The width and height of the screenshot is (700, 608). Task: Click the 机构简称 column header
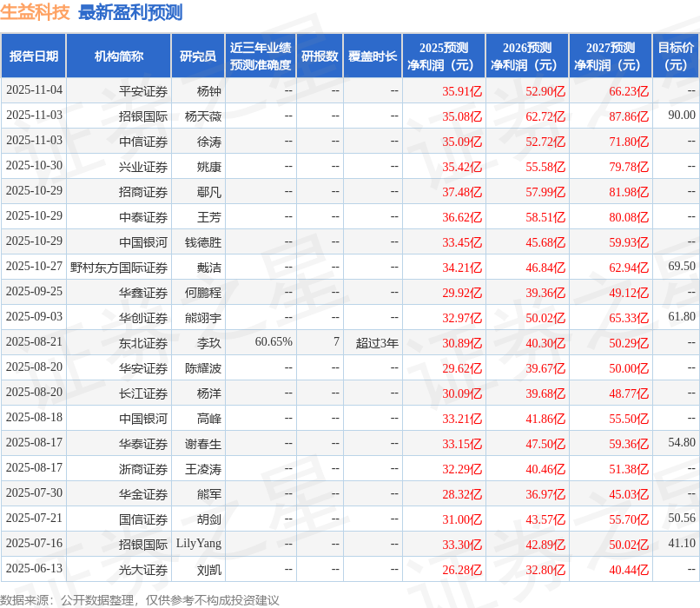click(119, 56)
